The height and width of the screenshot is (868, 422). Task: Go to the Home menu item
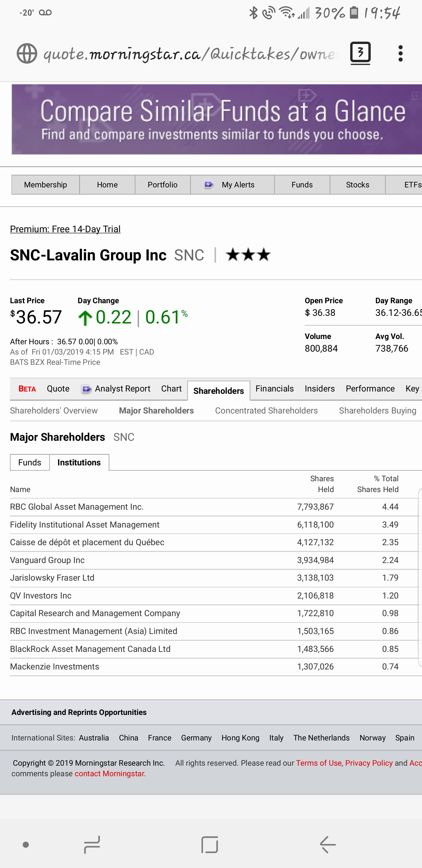click(107, 185)
